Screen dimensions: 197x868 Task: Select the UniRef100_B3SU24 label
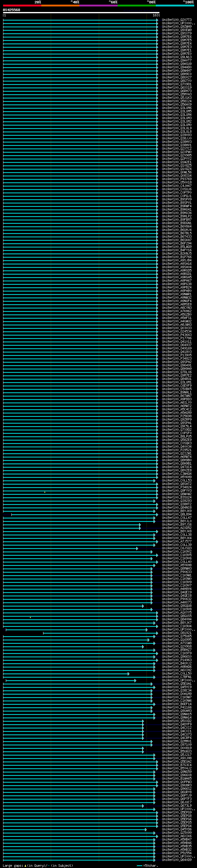coord(177,497)
